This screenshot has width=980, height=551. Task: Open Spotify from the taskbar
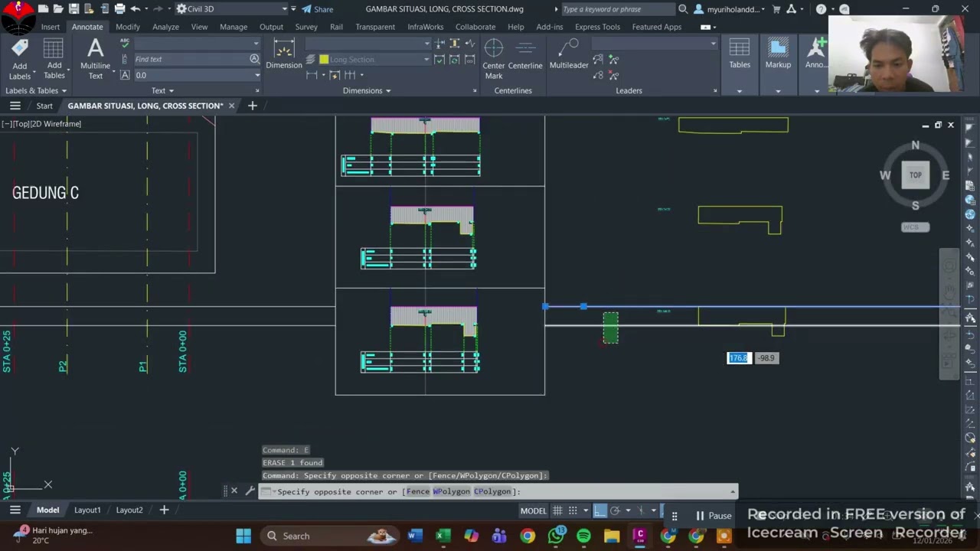[583, 536]
